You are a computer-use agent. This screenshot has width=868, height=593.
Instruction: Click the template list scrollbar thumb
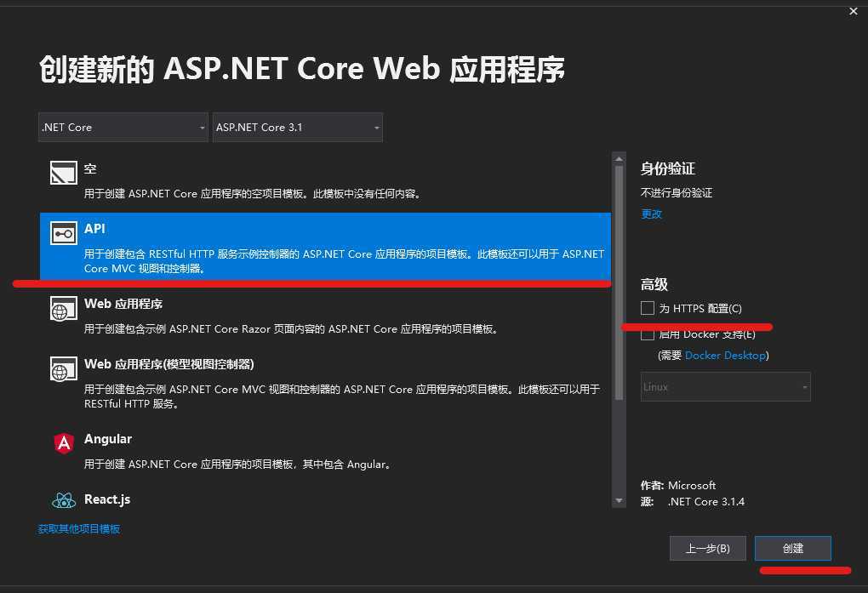tap(619, 282)
